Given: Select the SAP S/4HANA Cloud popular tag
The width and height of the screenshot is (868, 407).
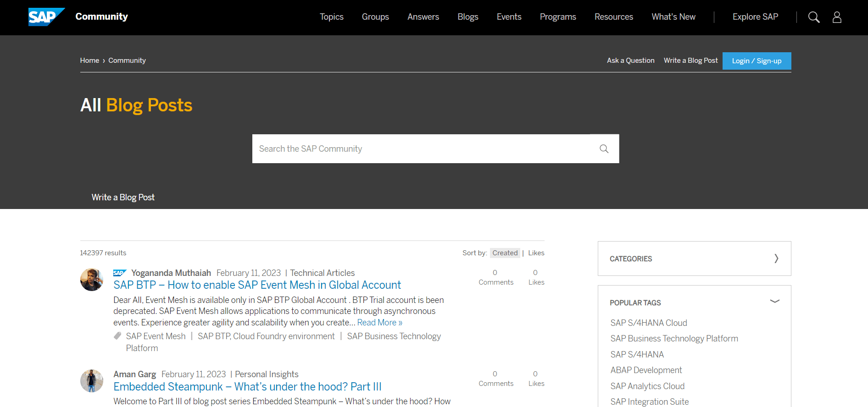Looking at the screenshot, I should point(649,323).
